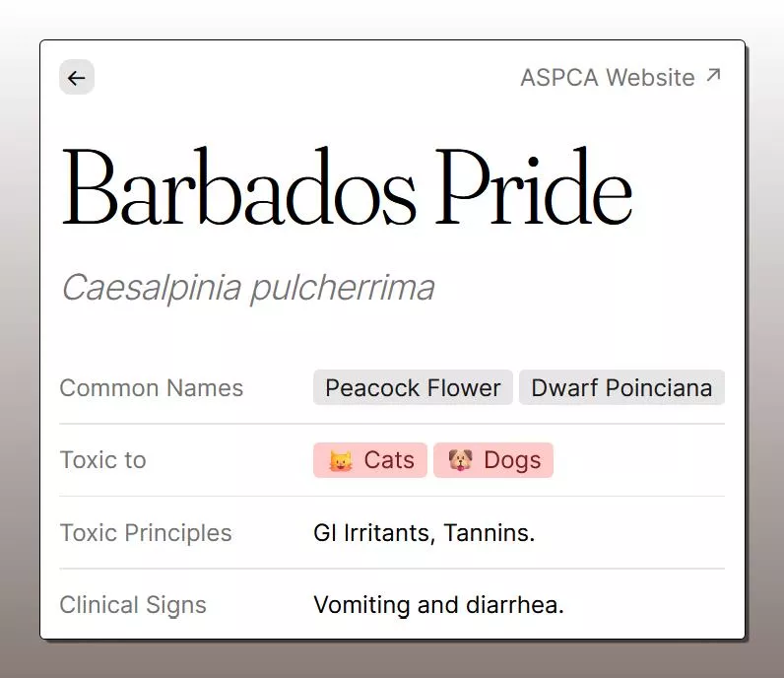Open the ASPCA Website link

(x=621, y=78)
